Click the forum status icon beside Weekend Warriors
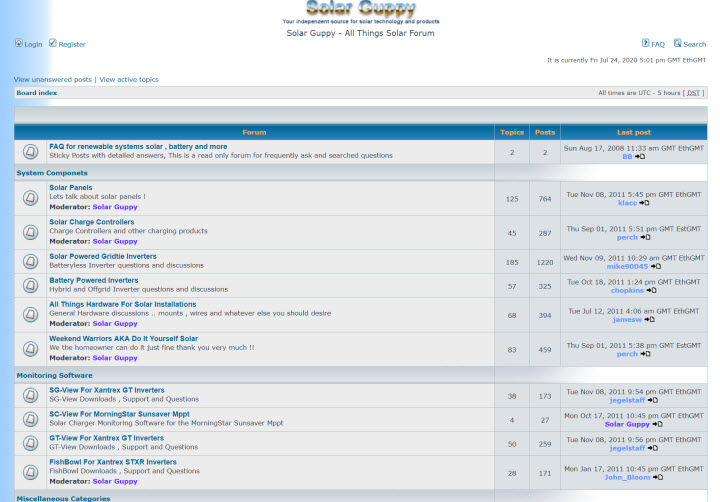 pos(31,349)
